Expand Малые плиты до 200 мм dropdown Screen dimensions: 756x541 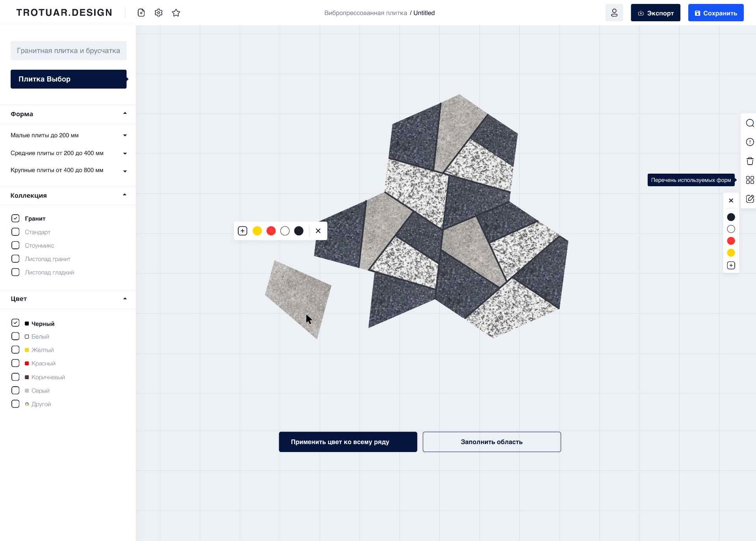pos(125,135)
